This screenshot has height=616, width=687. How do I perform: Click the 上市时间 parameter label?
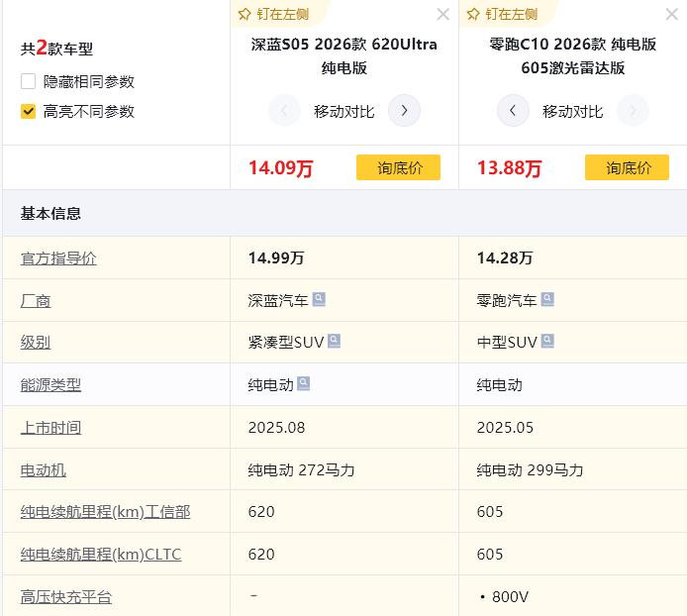tap(51, 428)
